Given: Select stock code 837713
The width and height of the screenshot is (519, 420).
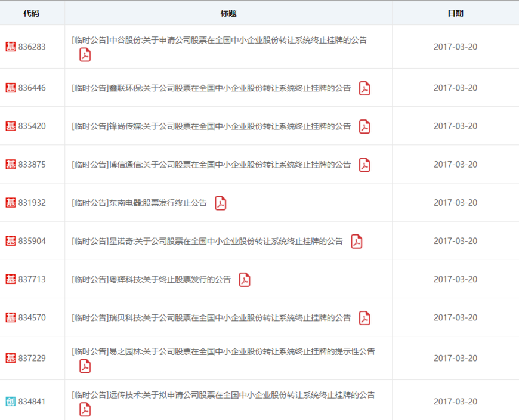Looking at the screenshot, I should (32, 279).
